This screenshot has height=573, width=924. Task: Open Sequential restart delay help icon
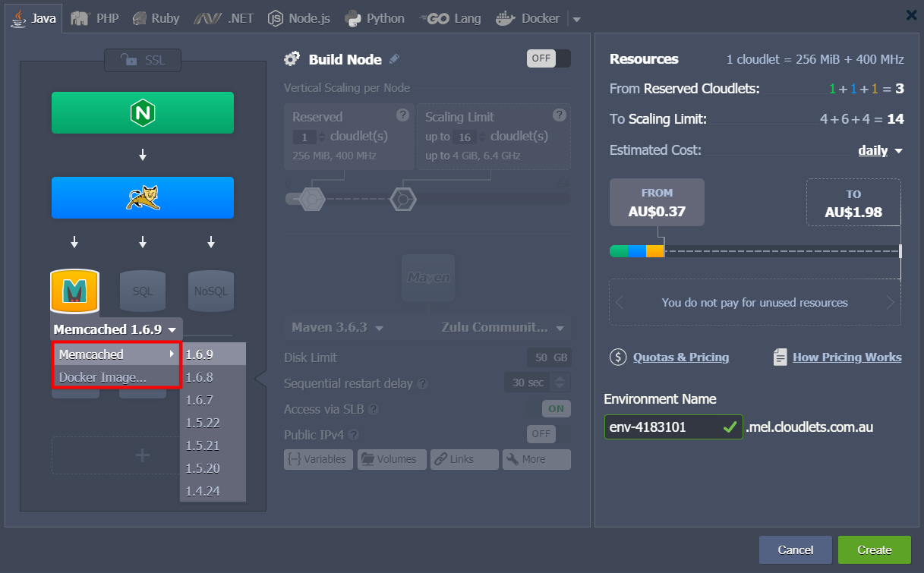point(422,384)
